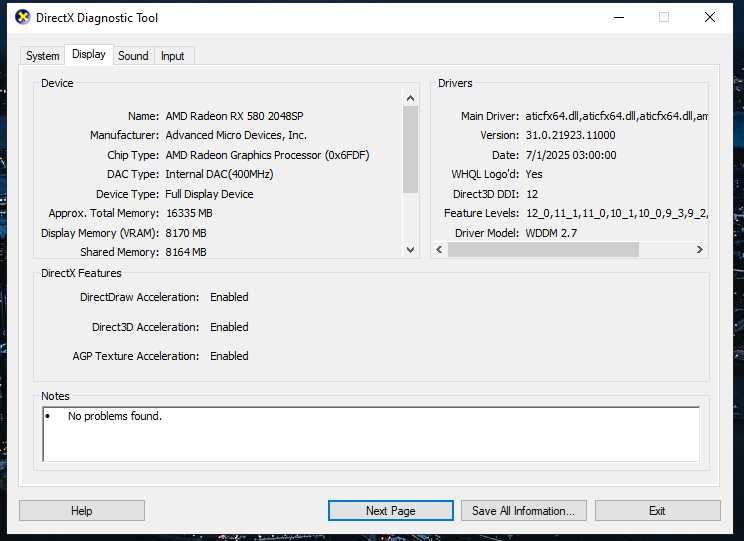
Task: Click Direct3D Acceleration Enabled status
Action: [x=229, y=327]
